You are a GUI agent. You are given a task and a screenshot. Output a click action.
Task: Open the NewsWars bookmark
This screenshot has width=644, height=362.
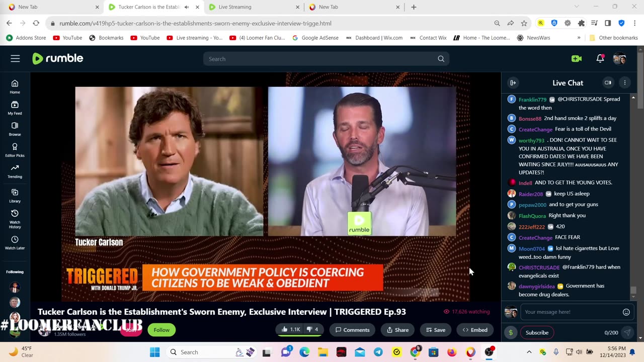tap(533, 38)
